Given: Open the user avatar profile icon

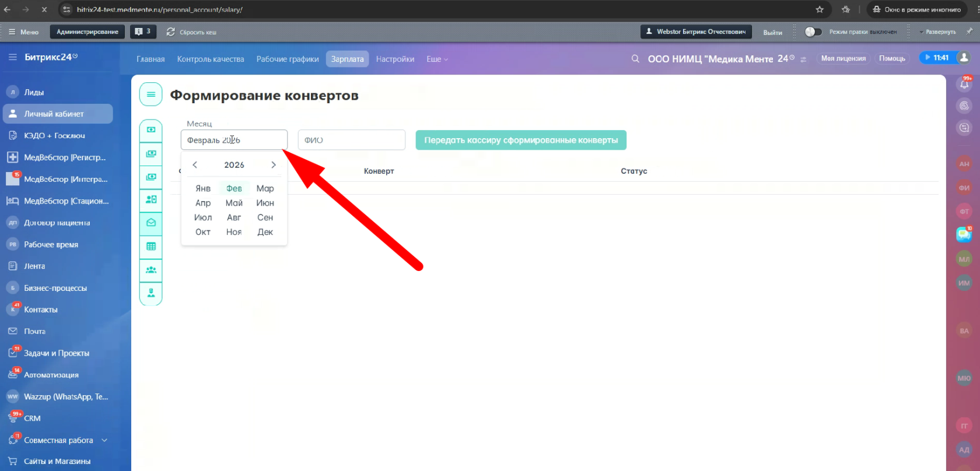Looking at the screenshot, I should click(x=964, y=57).
